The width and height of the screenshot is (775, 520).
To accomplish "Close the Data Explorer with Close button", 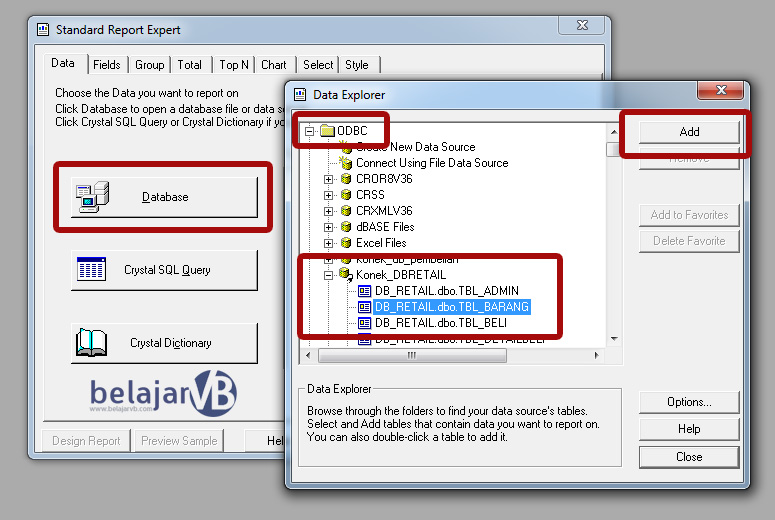I will 689,457.
